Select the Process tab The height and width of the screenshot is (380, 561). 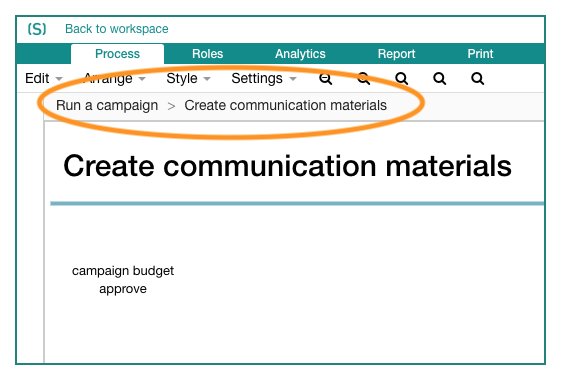click(x=117, y=54)
